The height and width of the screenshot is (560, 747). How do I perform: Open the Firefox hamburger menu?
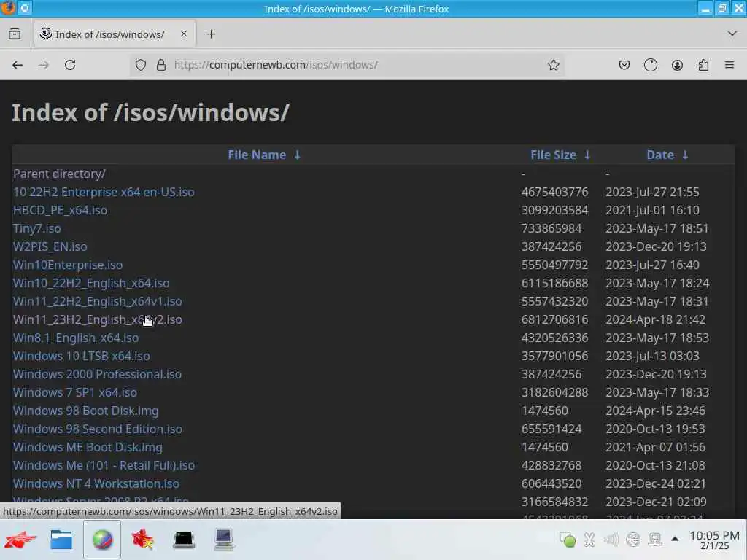729,65
